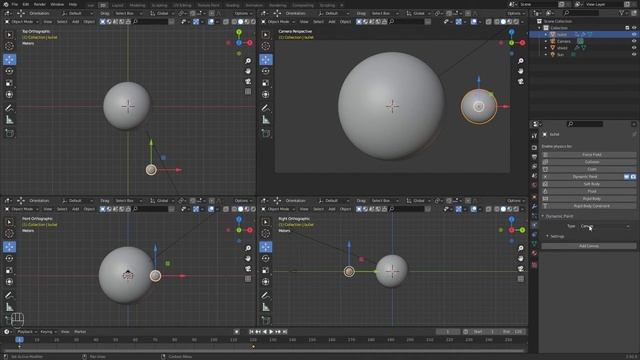The image size is (640, 360).
Task: Toggle eye visibility of the Collection row
Action: click(634, 28)
